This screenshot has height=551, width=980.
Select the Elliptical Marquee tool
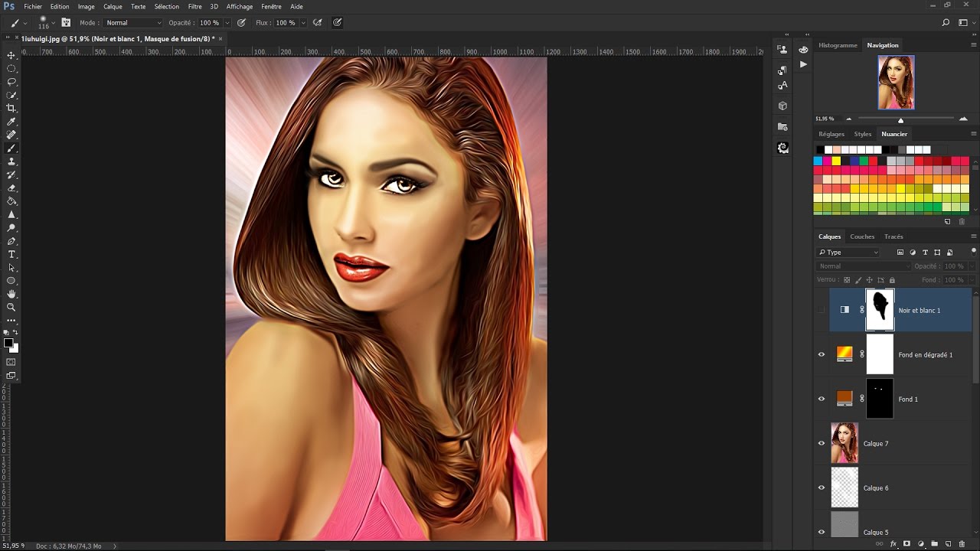tap(11, 68)
